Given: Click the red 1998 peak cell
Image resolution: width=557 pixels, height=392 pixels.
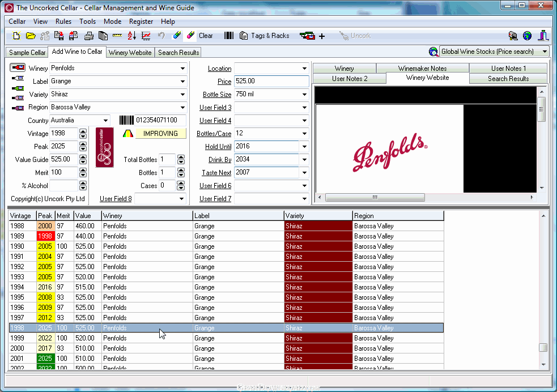Looking at the screenshot, I should click(x=45, y=236).
